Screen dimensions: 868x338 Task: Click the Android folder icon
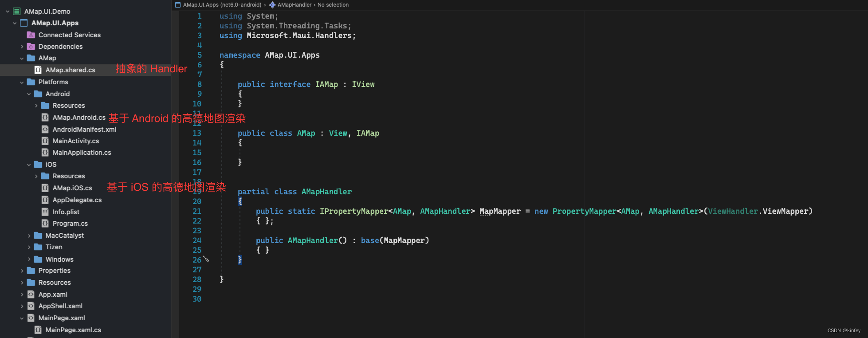click(x=38, y=94)
